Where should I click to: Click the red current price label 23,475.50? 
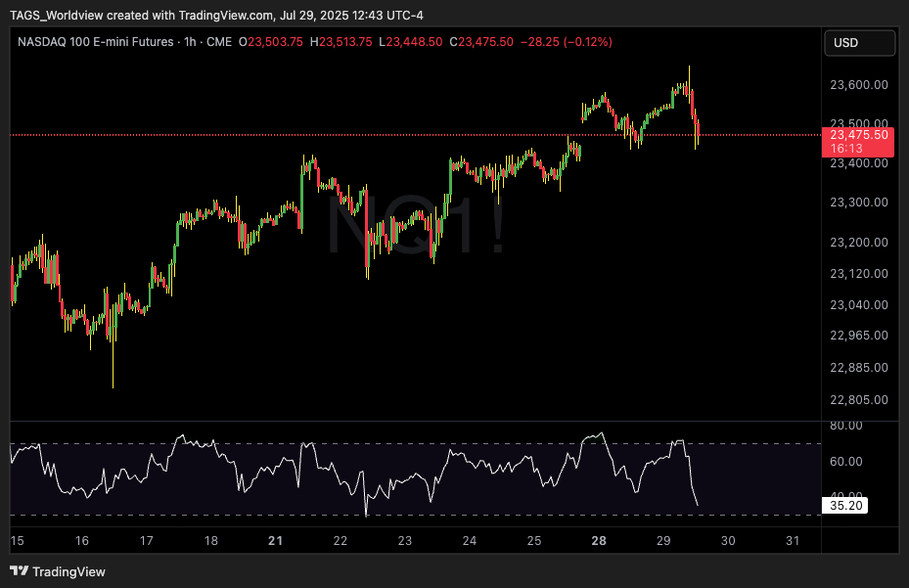pyautogui.click(x=859, y=134)
